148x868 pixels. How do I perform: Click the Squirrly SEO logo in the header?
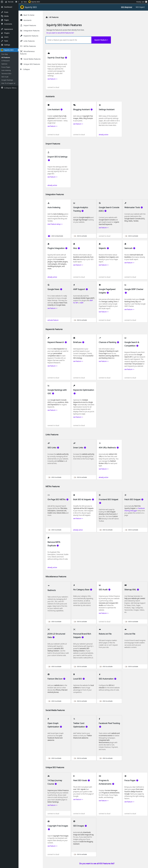point(29,7)
